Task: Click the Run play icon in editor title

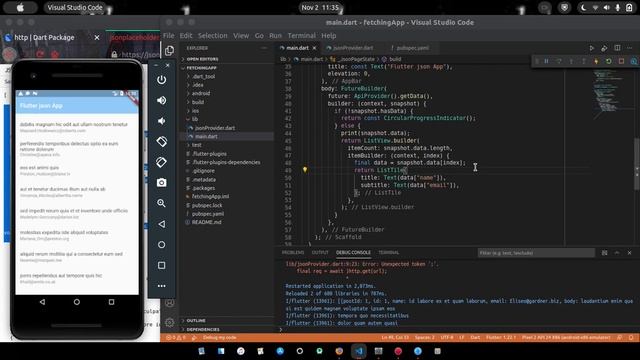Action: point(591,48)
